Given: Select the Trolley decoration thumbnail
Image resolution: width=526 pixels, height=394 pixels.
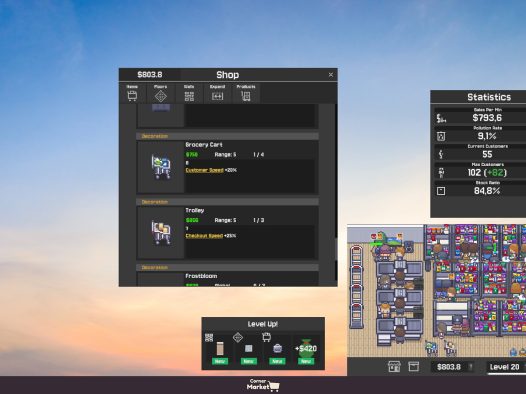Looking at the screenshot, I should point(161,233).
